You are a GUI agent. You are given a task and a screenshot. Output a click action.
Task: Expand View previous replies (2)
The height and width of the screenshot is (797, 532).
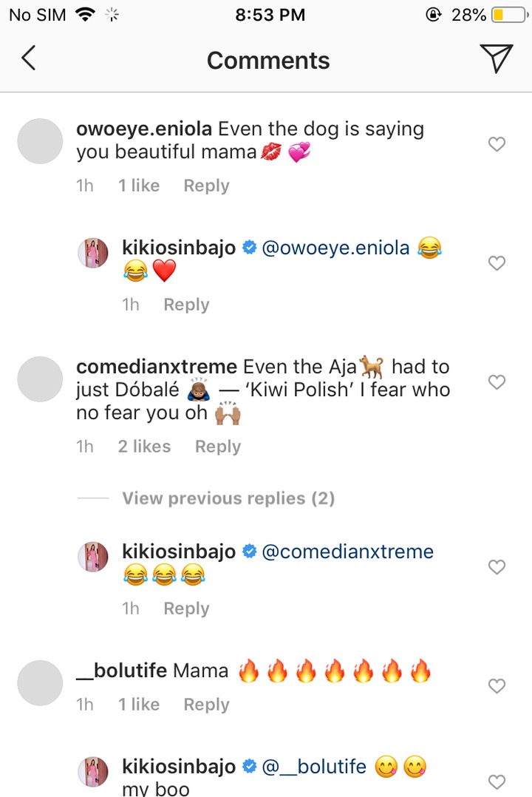228,498
